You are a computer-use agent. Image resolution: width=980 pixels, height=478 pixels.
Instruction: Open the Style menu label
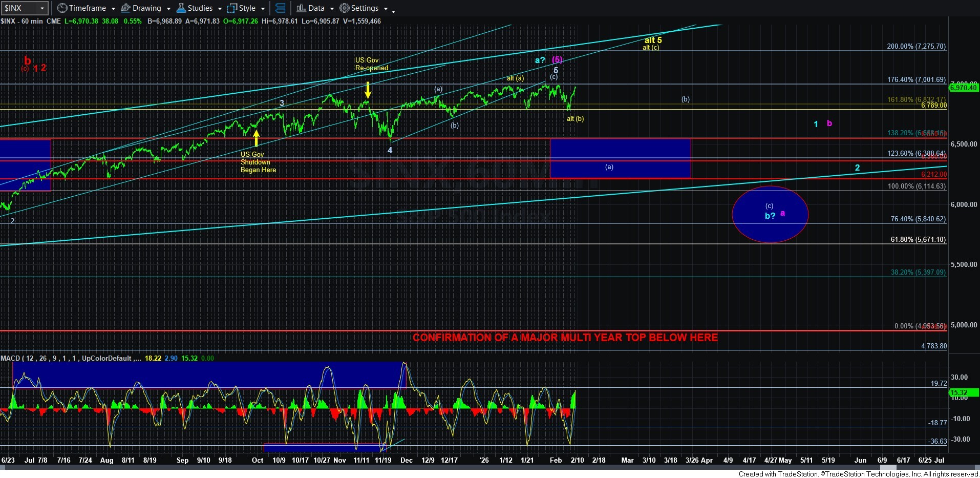pyautogui.click(x=247, y=8)
